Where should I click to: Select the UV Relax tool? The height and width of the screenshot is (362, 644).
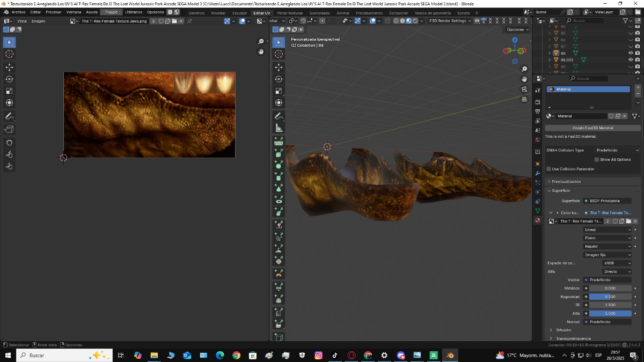pos(10,154)
